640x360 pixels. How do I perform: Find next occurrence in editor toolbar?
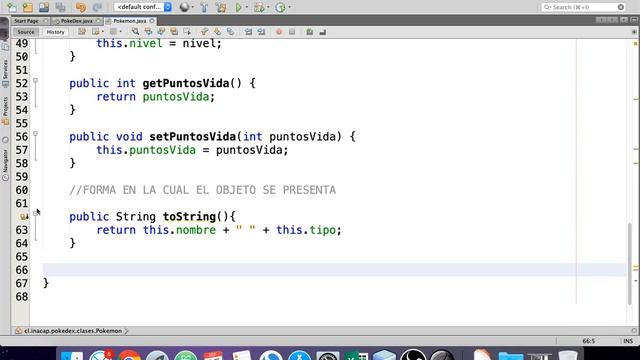161,32
